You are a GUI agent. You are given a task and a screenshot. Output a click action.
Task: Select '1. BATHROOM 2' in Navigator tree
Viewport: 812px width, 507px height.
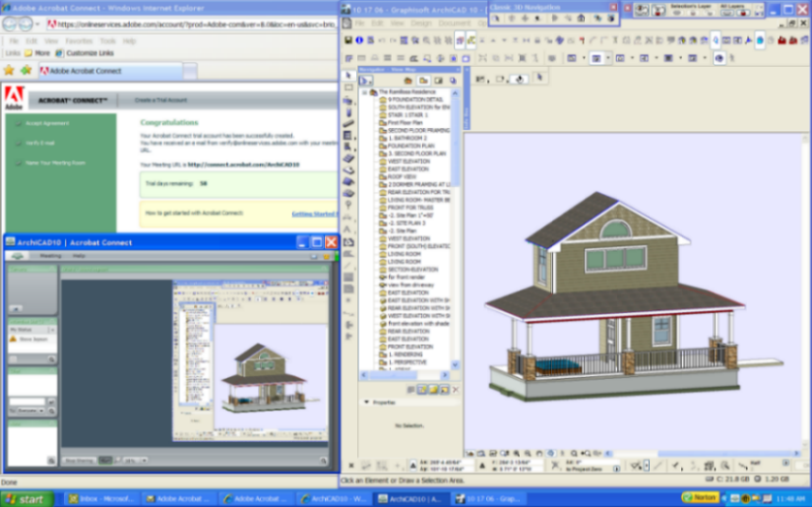(x=407, y=138)
